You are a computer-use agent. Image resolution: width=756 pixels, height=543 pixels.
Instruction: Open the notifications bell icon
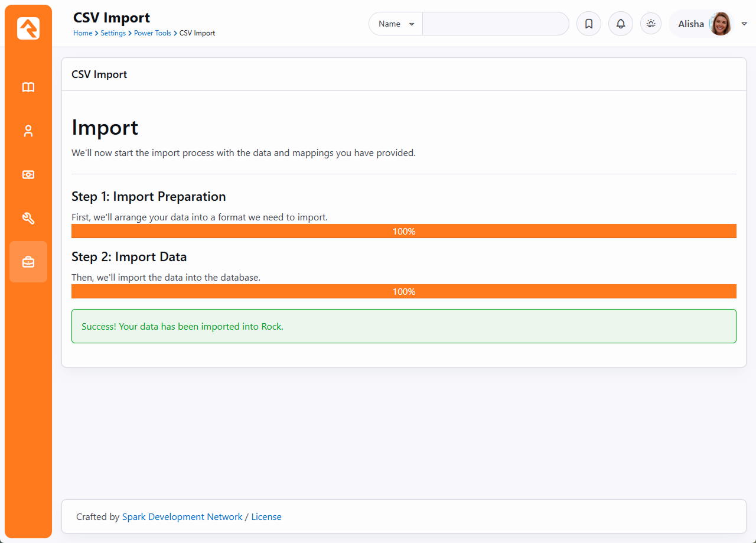(x=620, y=24)
